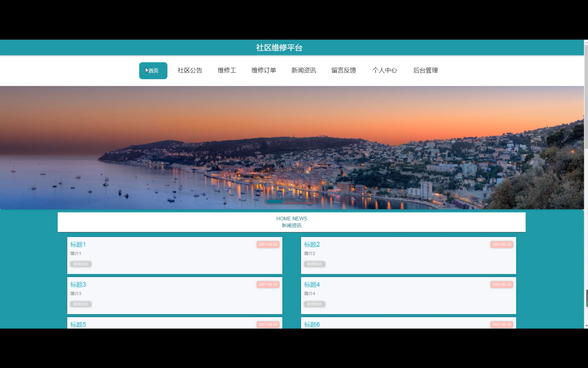Open news article 标题5

[78, 324]
